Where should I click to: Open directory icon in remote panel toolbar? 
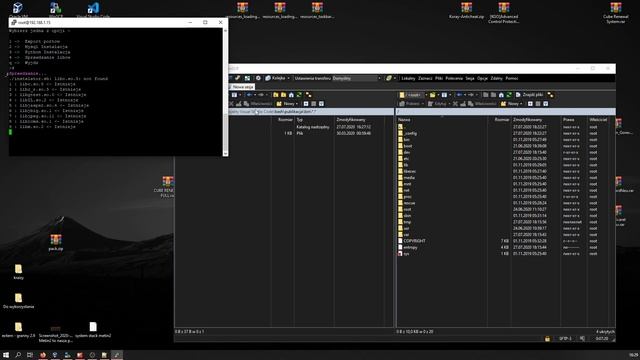click(x=432, y=95)
